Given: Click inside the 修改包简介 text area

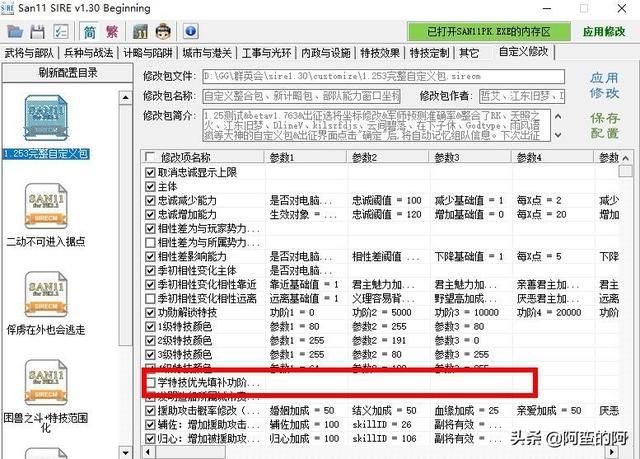Looking at the screenshot, I should tap(376, 125).
